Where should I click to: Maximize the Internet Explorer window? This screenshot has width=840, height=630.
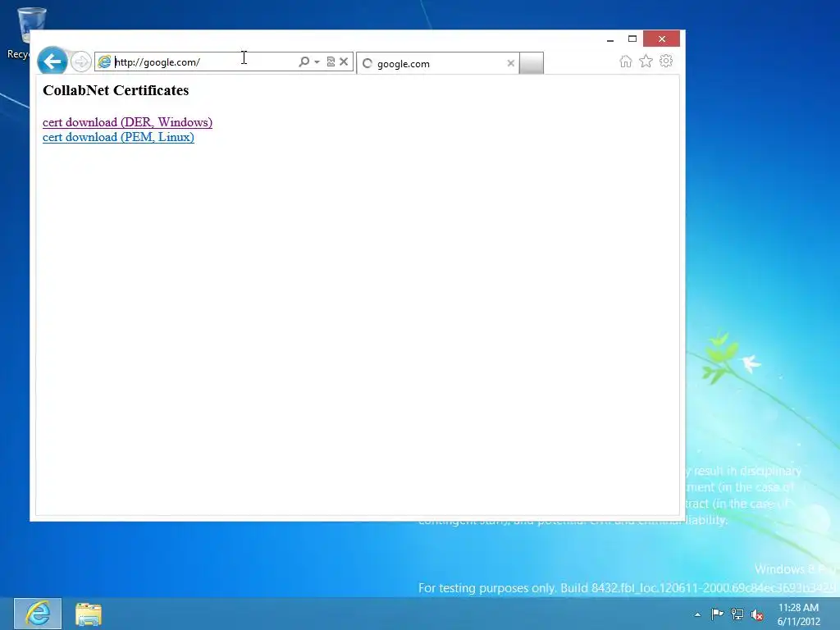tap(632, 39)
